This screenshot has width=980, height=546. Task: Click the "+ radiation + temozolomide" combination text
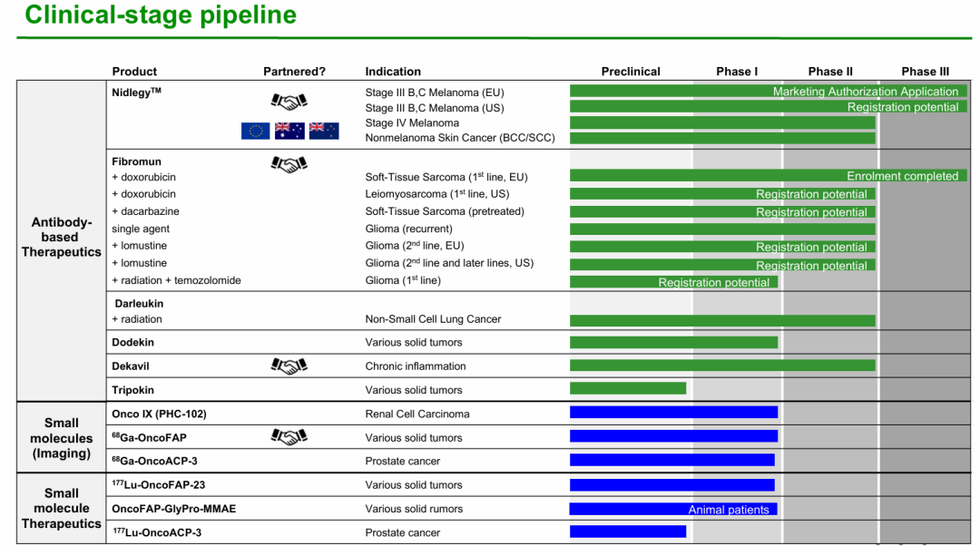pyautogui.click(x=176, y=280)
